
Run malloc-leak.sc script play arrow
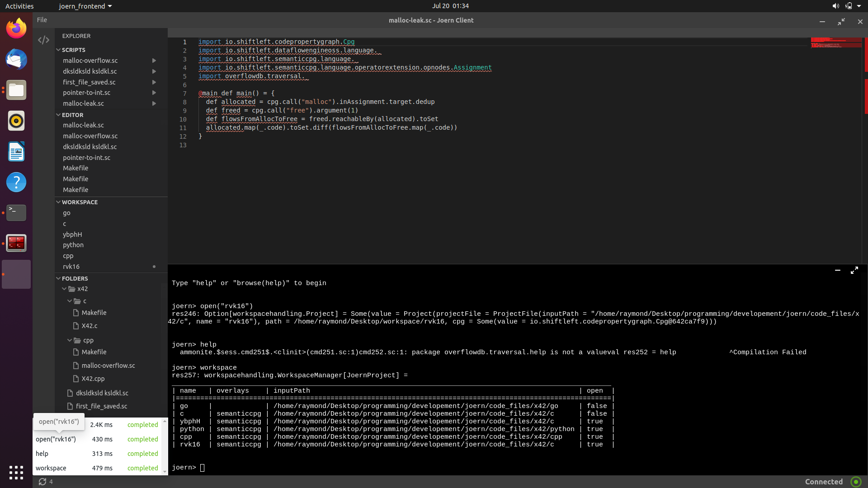(x=154, y=103)
